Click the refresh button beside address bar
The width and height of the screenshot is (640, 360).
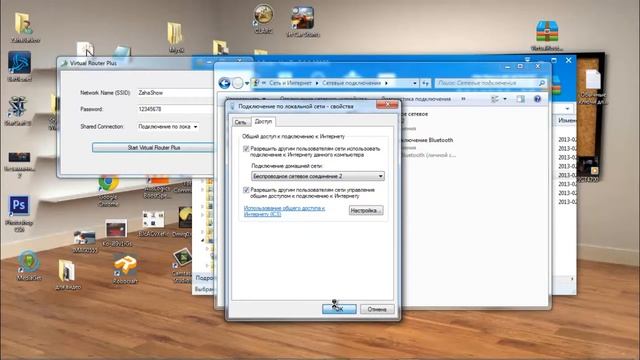click(425, 83)
